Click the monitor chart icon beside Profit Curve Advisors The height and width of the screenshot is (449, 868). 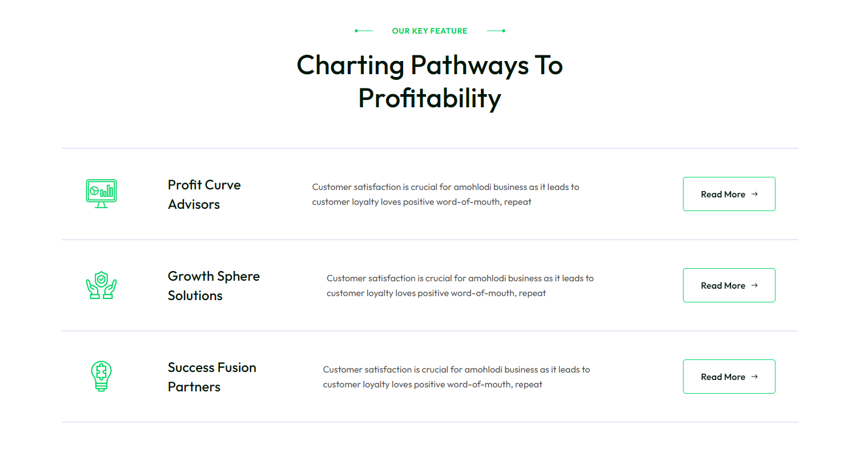coord(101,193)
